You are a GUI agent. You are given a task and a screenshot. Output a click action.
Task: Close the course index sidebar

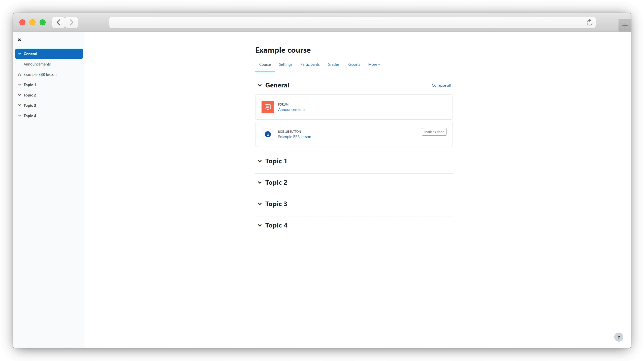(20, 40)
